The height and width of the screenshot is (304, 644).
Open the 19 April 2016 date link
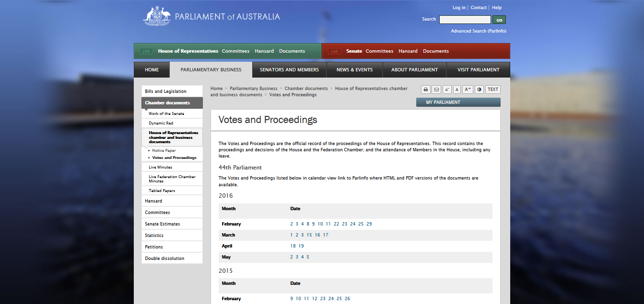coord(301,246)
